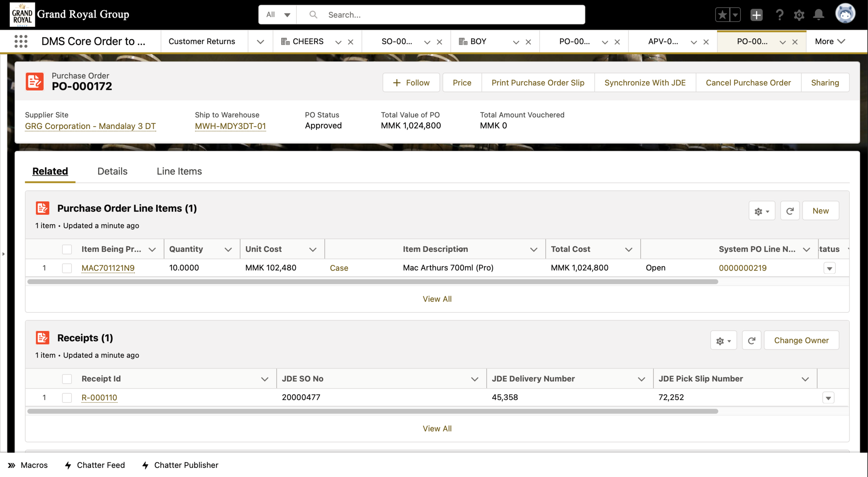Open row actions dropdown for R-000110
868x477 pixels.
pyautogui.click(x=828, y=398)
